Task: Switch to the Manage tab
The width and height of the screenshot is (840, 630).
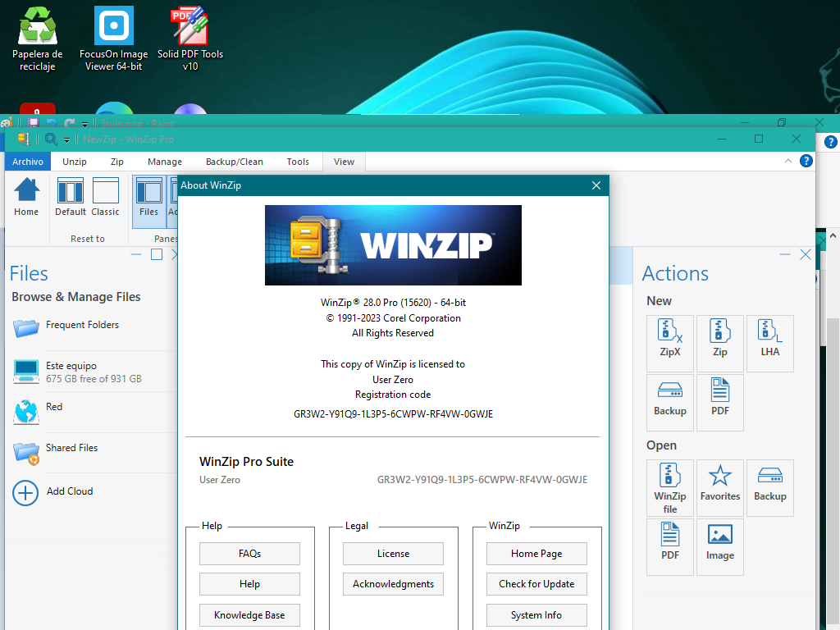Action: pos(164,162)
